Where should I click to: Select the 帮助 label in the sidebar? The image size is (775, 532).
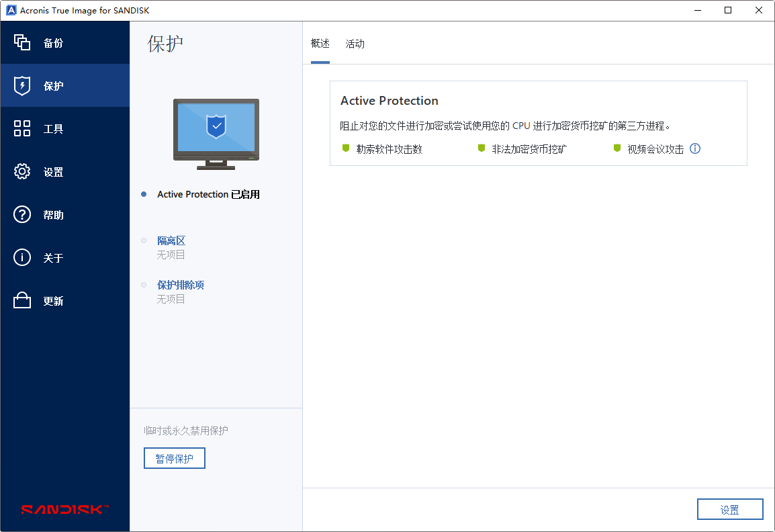point(53,215)
